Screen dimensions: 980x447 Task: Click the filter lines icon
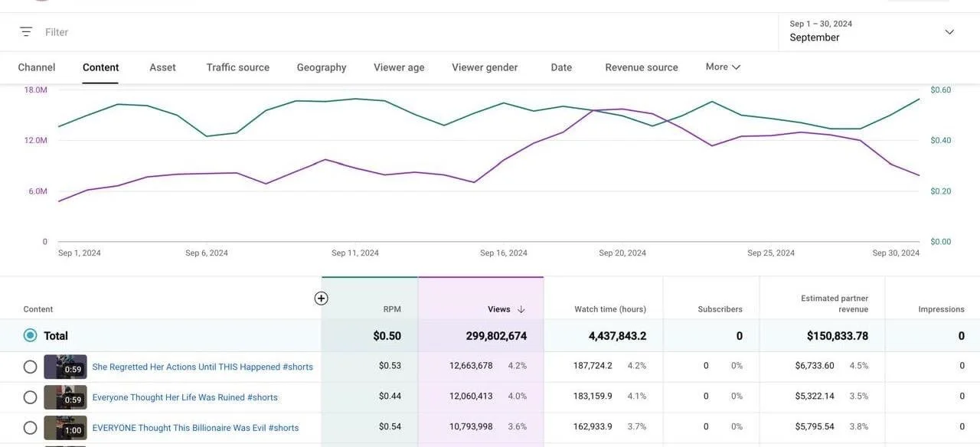[x=26, y=32]
